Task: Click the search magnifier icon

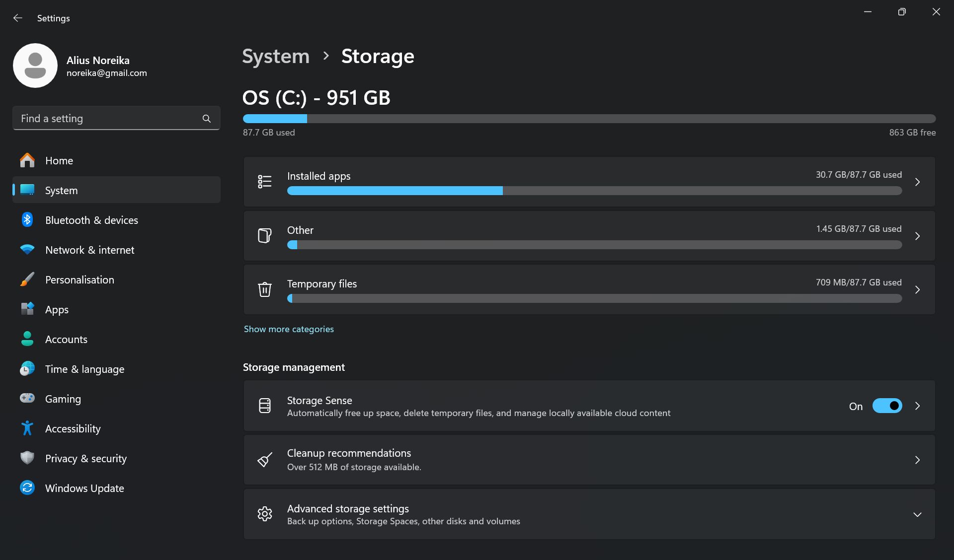Action: click(206, 118)
